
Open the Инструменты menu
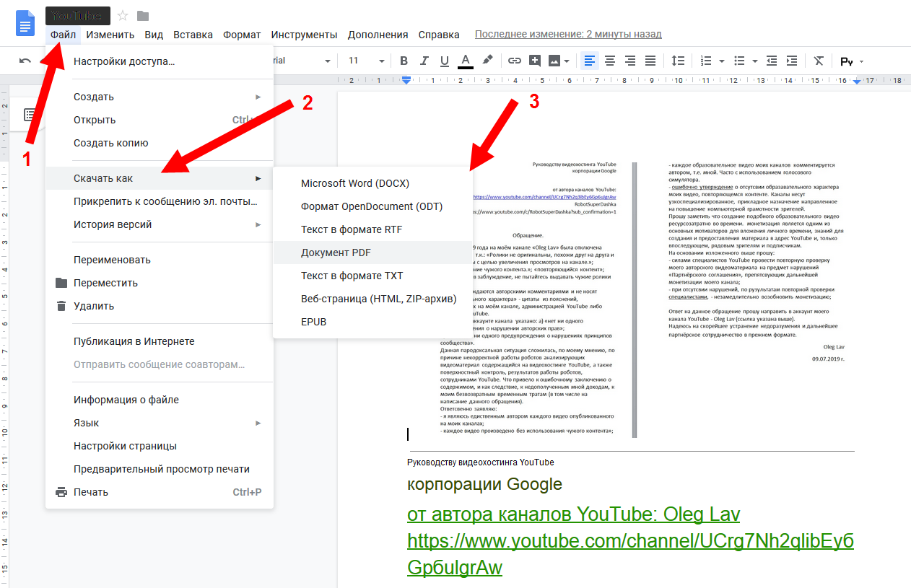pyautogui.click(x=304, y=34)
